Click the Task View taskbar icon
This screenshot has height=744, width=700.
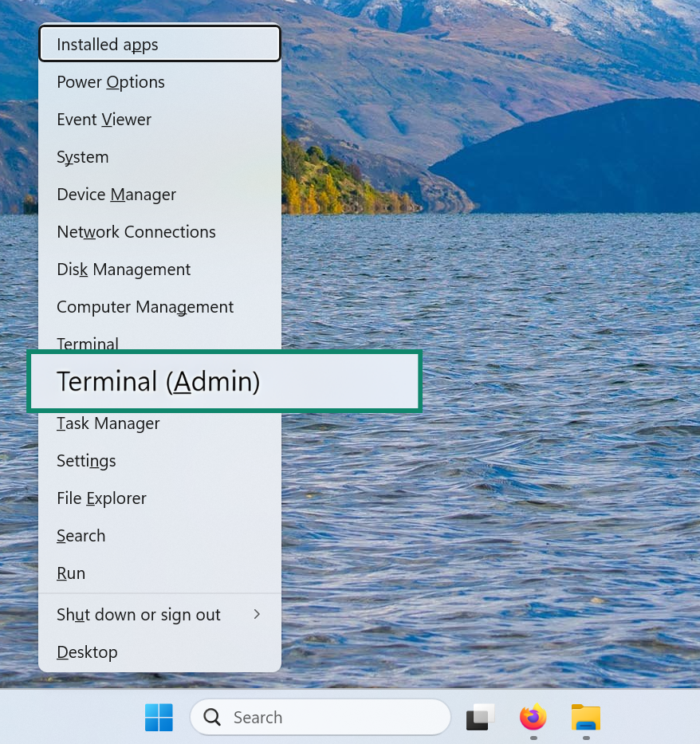click(480, 717)
